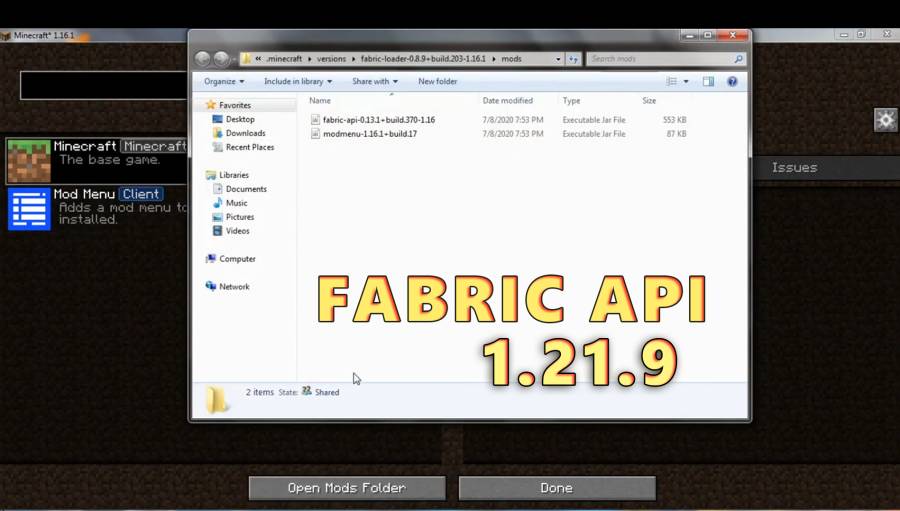Open Include in library dropdown
This screenshot has height=511, width=900.
(297, 82)
